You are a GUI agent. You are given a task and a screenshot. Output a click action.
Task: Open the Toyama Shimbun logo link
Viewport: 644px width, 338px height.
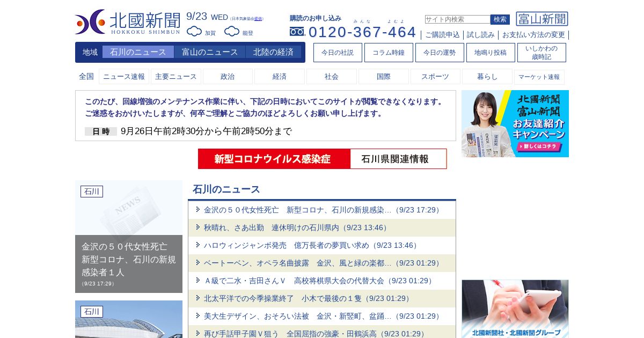click(542, 19)
